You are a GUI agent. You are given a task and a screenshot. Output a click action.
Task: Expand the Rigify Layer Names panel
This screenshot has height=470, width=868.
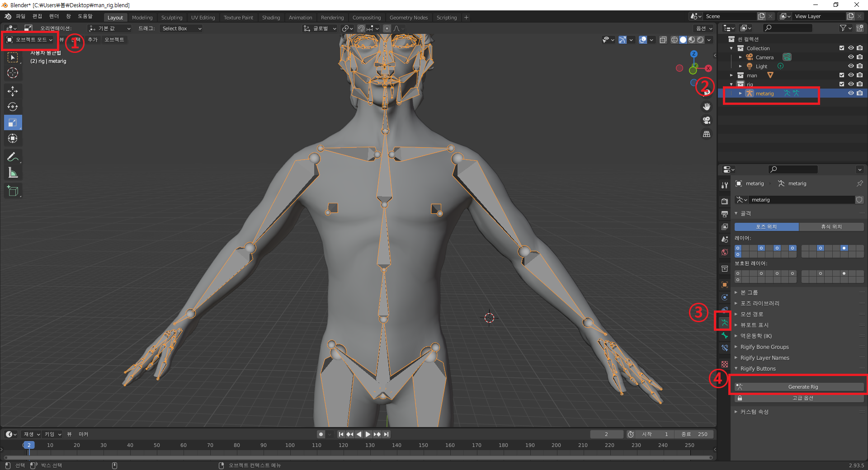click(765, 358)
